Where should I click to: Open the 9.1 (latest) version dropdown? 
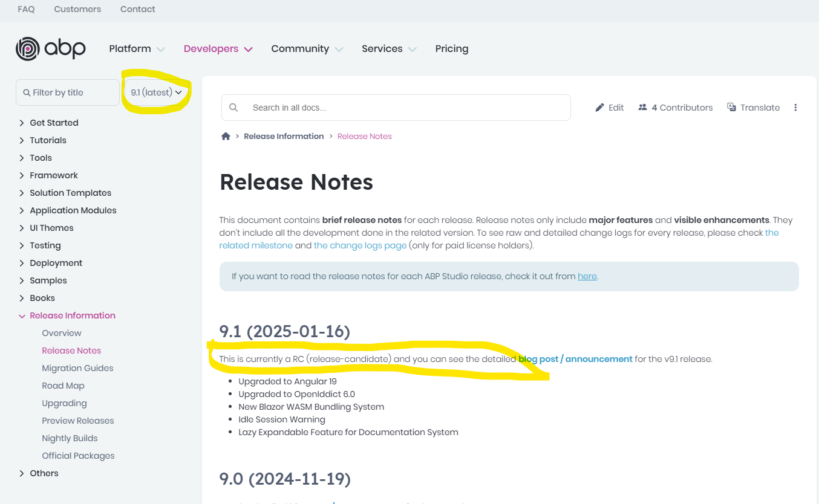pos(156,92)
